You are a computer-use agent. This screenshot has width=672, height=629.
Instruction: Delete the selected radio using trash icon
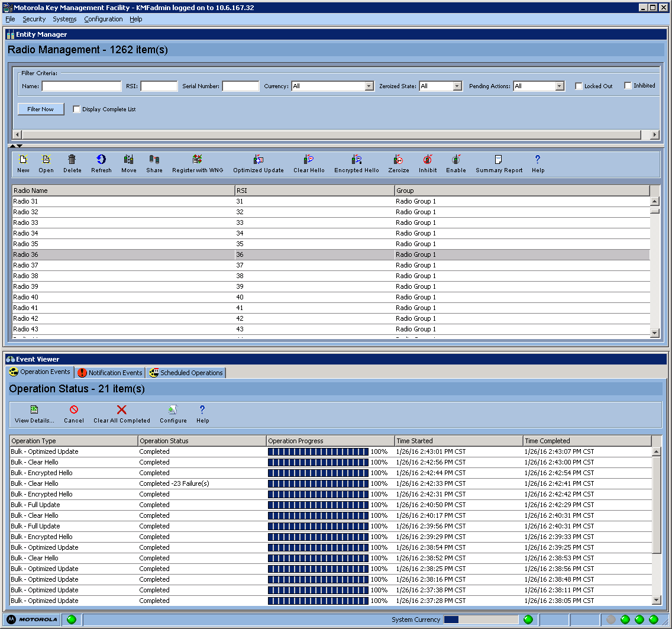[x=72, y=164]
